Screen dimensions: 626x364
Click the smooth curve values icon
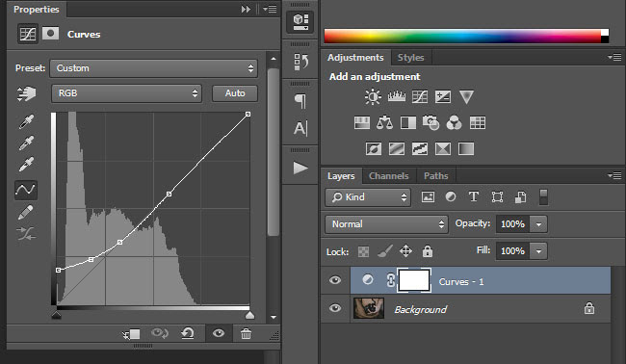tap(26, 234)
